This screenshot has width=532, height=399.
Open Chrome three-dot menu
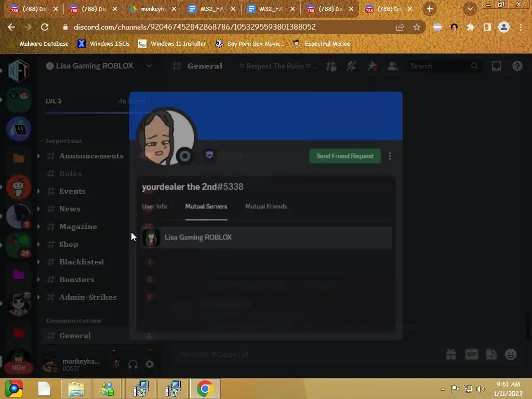click(521, 27)
